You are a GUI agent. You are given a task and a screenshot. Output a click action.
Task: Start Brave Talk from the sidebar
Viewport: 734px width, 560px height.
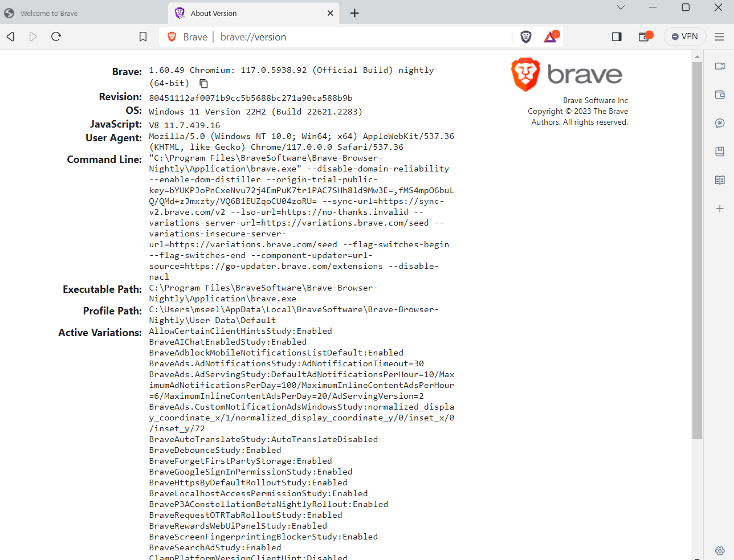(720, 66)
